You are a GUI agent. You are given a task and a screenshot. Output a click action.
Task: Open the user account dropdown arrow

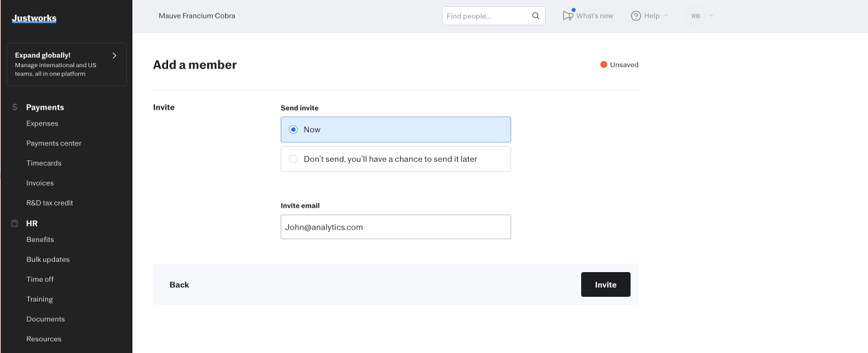pyautogui.click(x=711, y=16)
